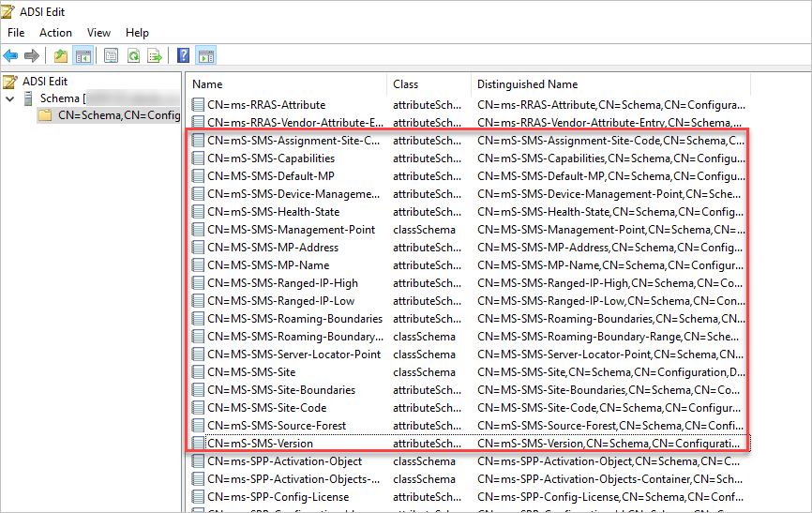The height and width of the screenshot is (513, 812).
Task: Select the CN=MS-SMS-Ranged-IP-Low entry
Action: [x=281, y=300]
